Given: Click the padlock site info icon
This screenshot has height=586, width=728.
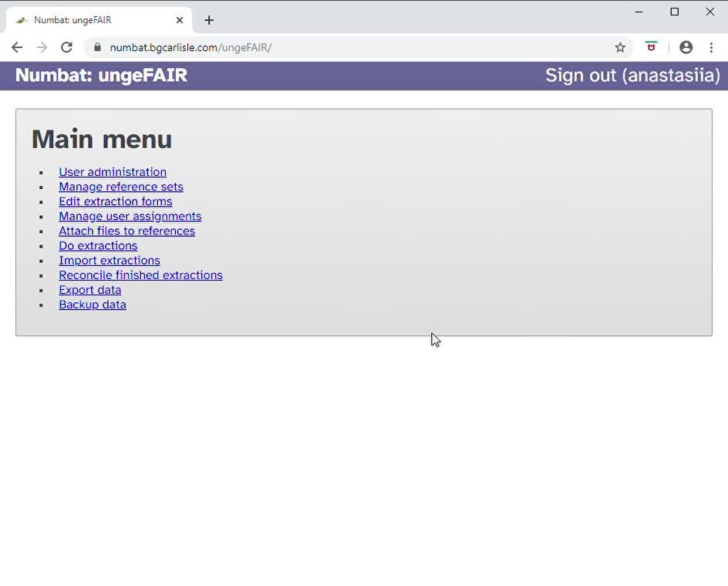Looking at the screenshot, I should click(x=97, y=48).
